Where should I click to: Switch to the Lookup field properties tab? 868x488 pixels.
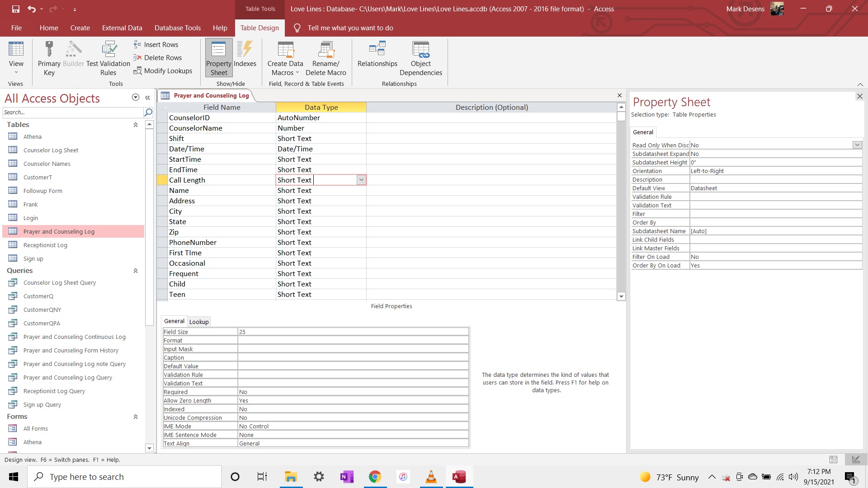[199, 322]
